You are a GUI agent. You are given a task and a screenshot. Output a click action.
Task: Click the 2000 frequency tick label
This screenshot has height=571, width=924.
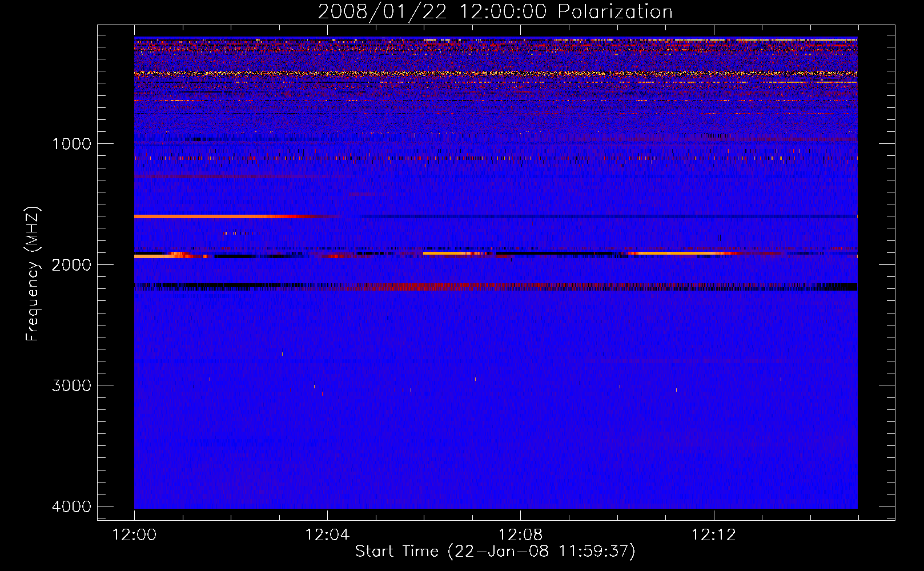pyautogui.click(x=71, y=264)
